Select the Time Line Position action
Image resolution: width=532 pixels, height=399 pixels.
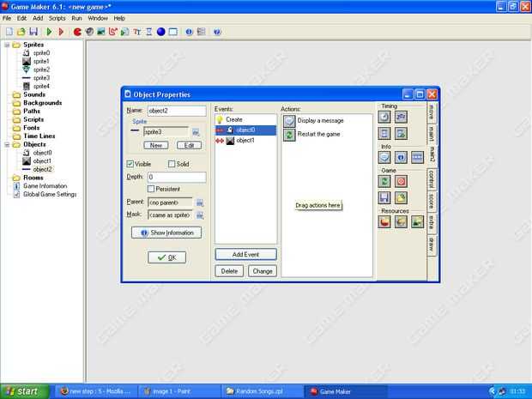tap(401, 133)
